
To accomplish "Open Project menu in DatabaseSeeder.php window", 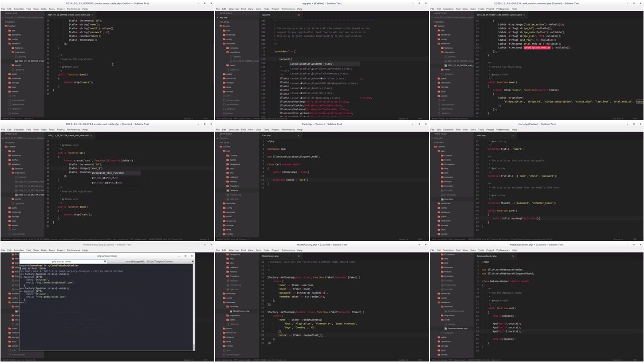I will point(490,250).
